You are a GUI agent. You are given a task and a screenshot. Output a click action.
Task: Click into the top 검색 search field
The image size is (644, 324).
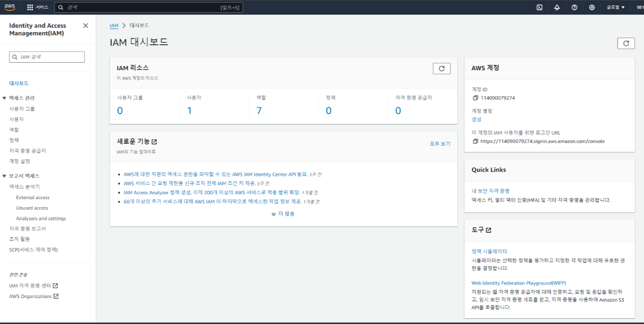tap(148, 8)
